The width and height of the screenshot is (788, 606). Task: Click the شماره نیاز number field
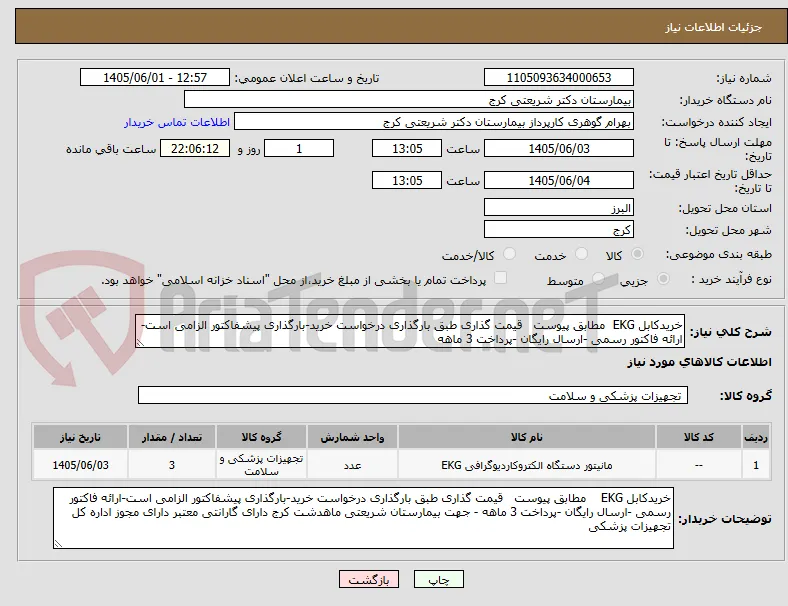(x=558, y=78)
